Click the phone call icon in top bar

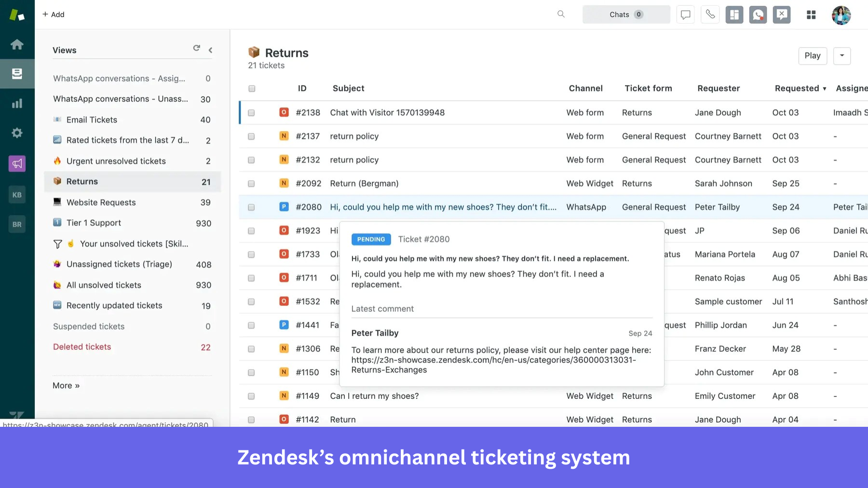coord(710,14)
